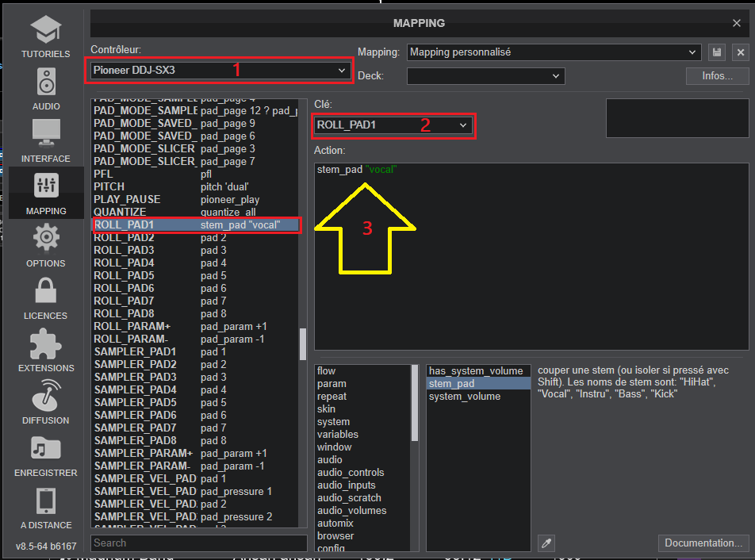Select the audio_scratch category in list
The image size is (755, 560).
click(349, 498)
